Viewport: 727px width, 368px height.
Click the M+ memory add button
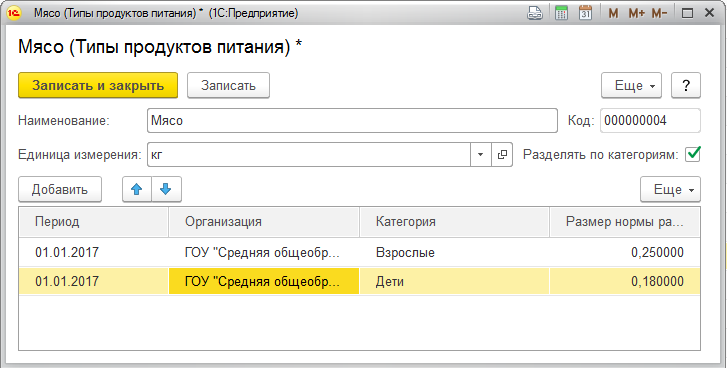click(x=636, y=13)
